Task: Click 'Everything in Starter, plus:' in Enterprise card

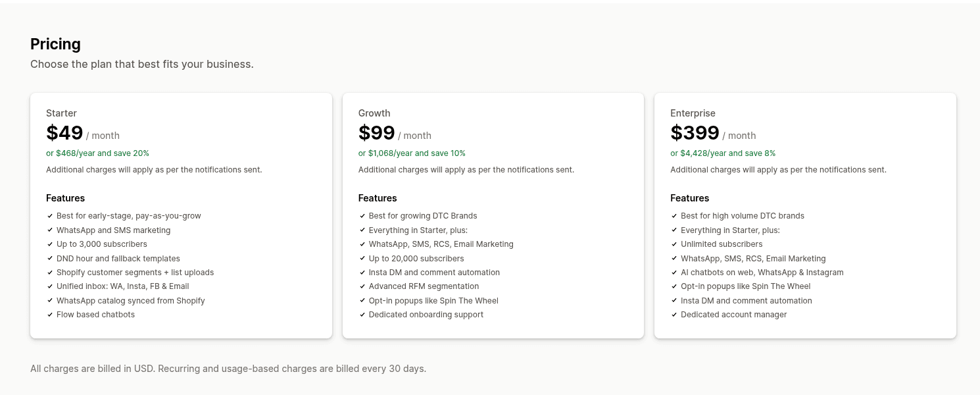Action: pyautogui.click(x=730, y=230)
